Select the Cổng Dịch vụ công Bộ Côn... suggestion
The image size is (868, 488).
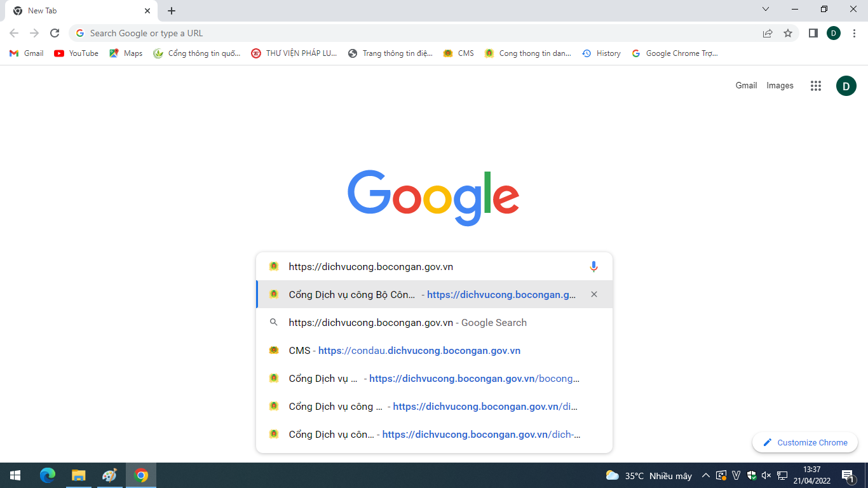[x=434, y=294]
